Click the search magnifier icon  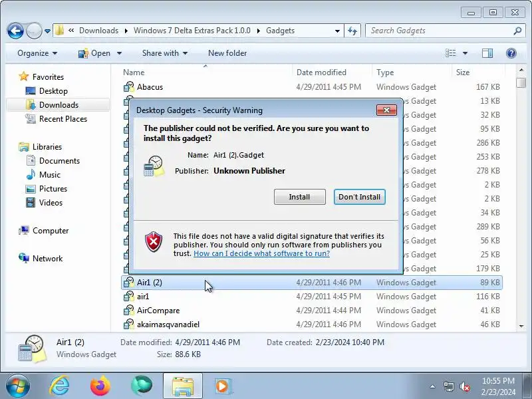point(517,31)
